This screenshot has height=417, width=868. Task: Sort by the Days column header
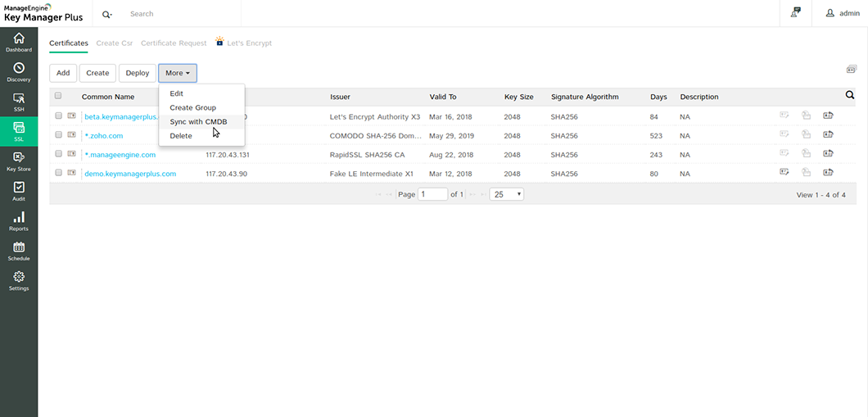point(658,97)
